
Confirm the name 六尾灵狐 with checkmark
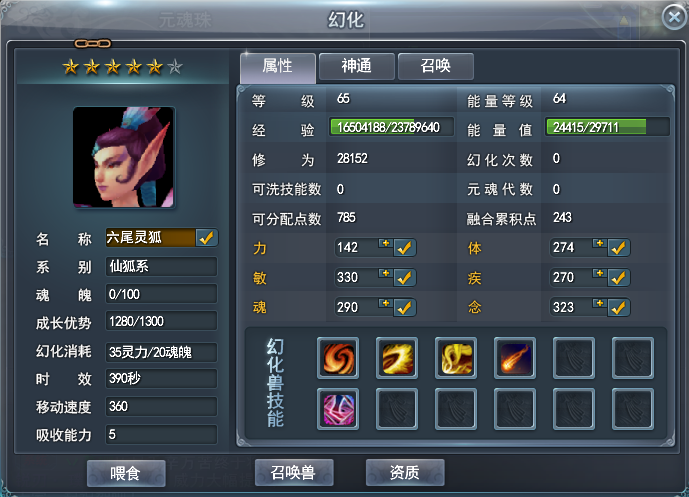(x=207, y=238)
